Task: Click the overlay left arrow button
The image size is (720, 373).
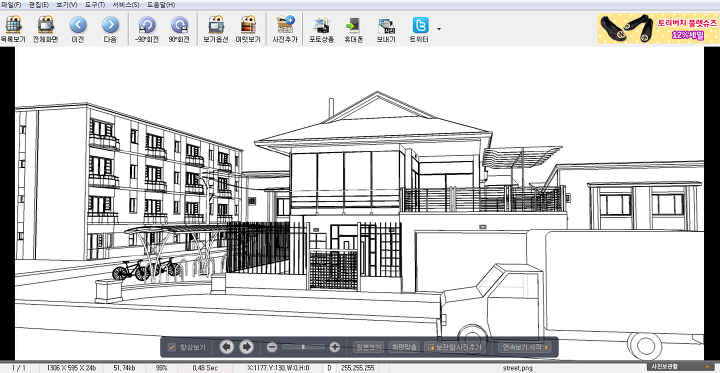Action: click(x=226, y=347)
